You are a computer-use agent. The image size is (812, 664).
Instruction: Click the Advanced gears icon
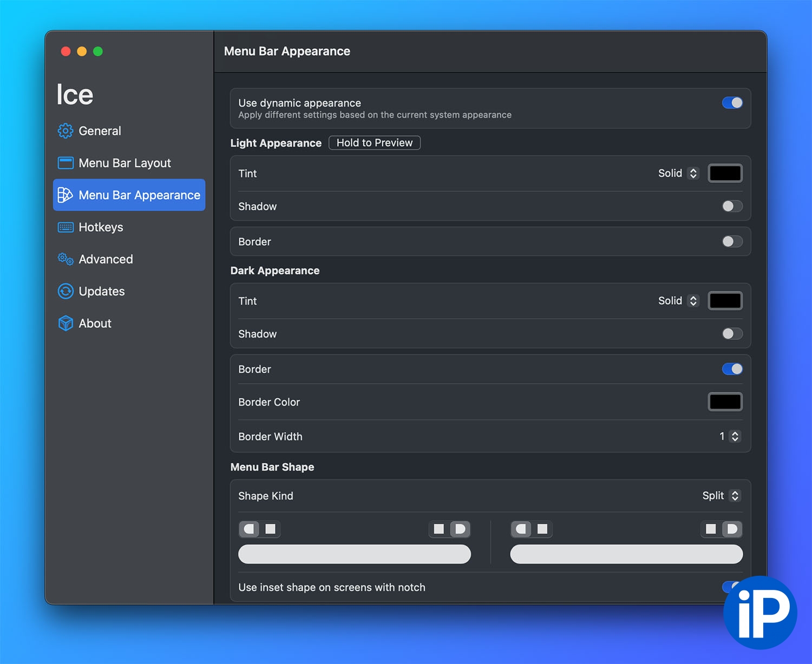coord(66,259)
